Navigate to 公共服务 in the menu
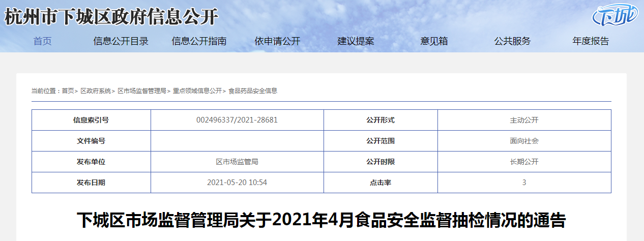This screenshot has height=241, width=644. point(512,42)
